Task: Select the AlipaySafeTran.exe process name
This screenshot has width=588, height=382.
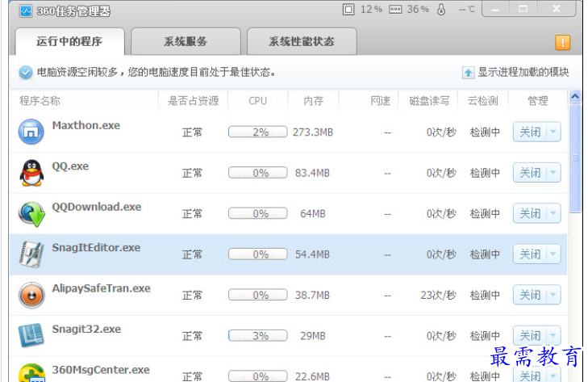Action: (102, 288)
